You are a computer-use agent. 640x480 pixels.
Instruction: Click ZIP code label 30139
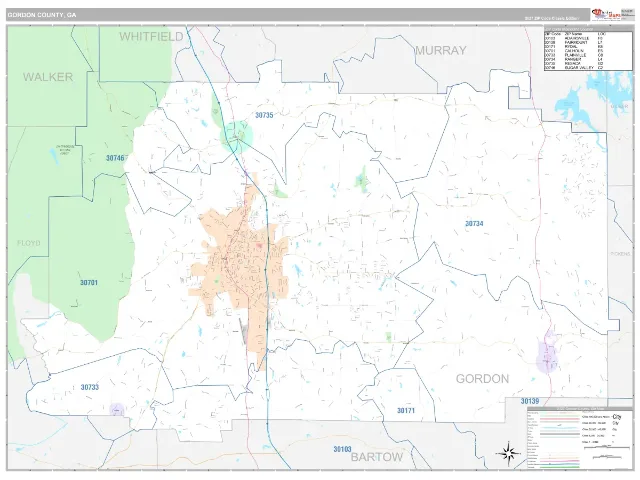coord(530,401)
